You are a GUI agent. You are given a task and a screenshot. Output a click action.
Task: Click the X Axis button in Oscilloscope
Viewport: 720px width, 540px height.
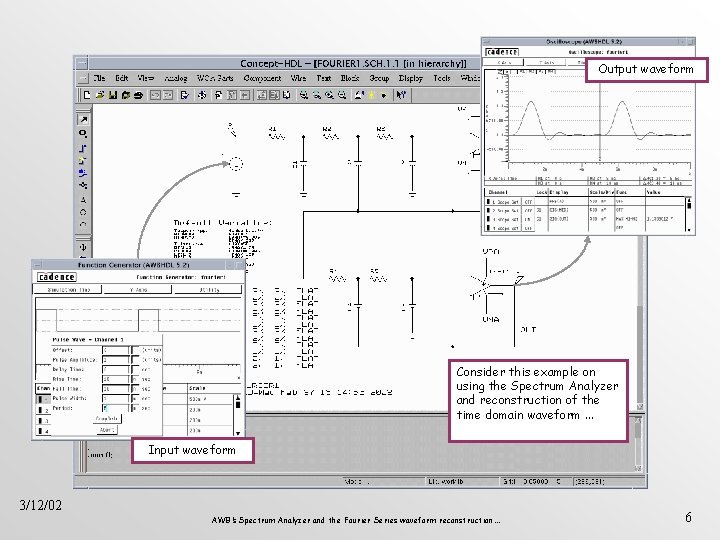(505, 62)
